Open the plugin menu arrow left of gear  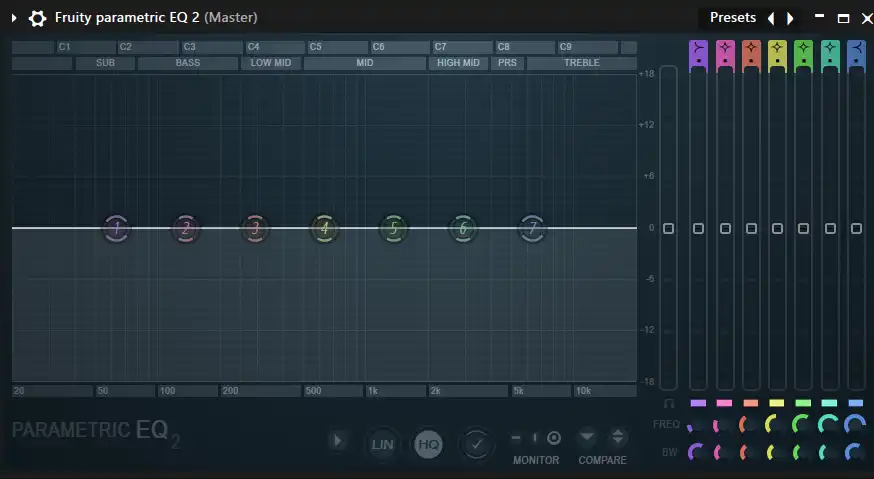point(14,18)
